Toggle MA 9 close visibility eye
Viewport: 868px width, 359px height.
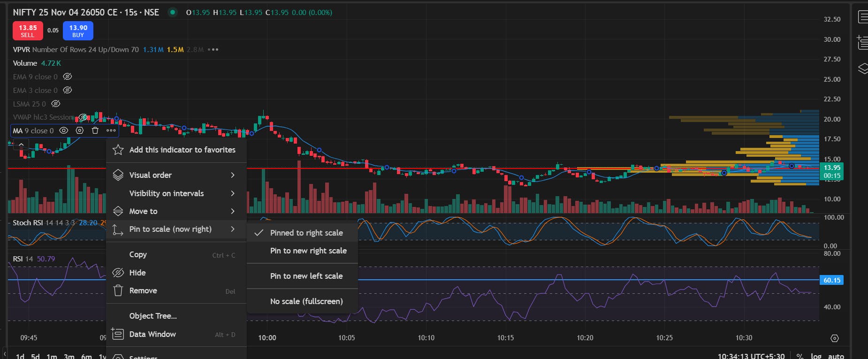(x=64, y=130)
